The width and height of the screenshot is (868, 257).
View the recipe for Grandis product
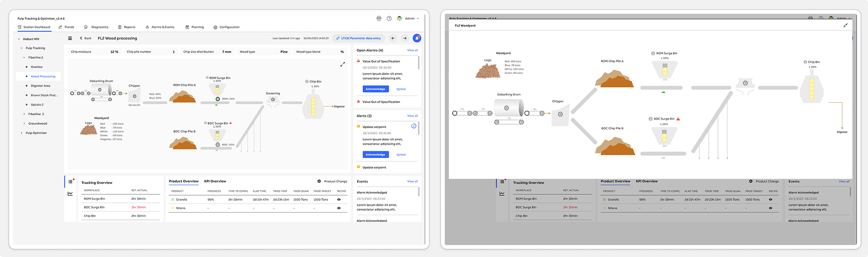pyautogui.click(x=339, y=199)
